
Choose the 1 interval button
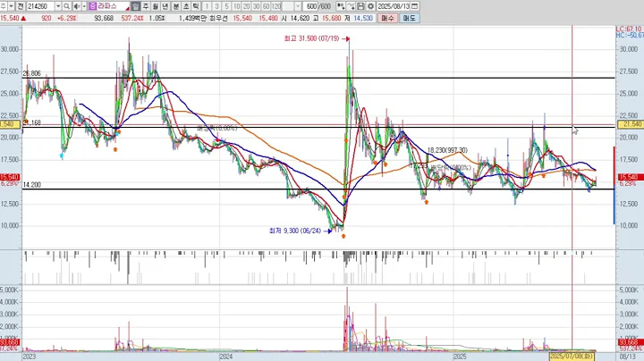(x=207, y=6)
